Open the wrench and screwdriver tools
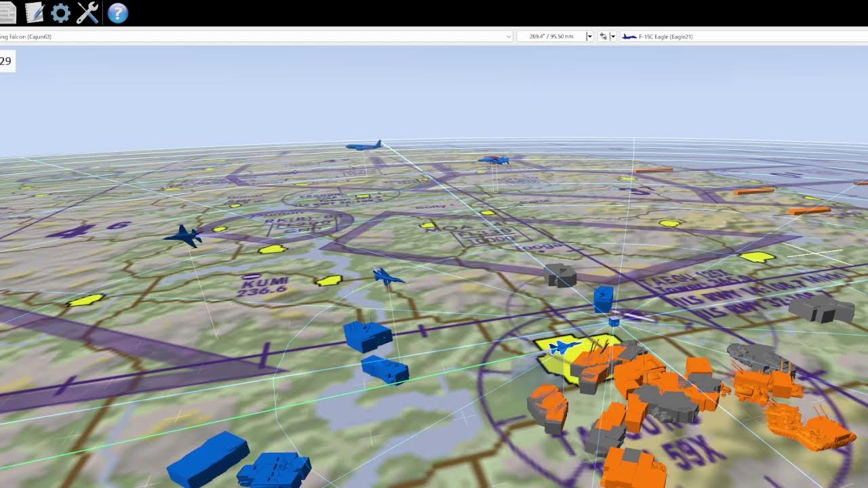 (87, 13)
